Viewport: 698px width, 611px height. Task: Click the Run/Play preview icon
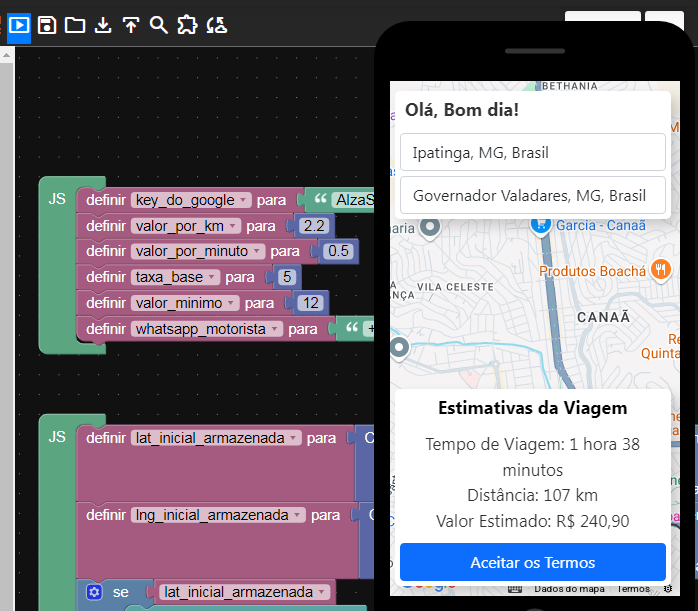[x=19, y=26]
